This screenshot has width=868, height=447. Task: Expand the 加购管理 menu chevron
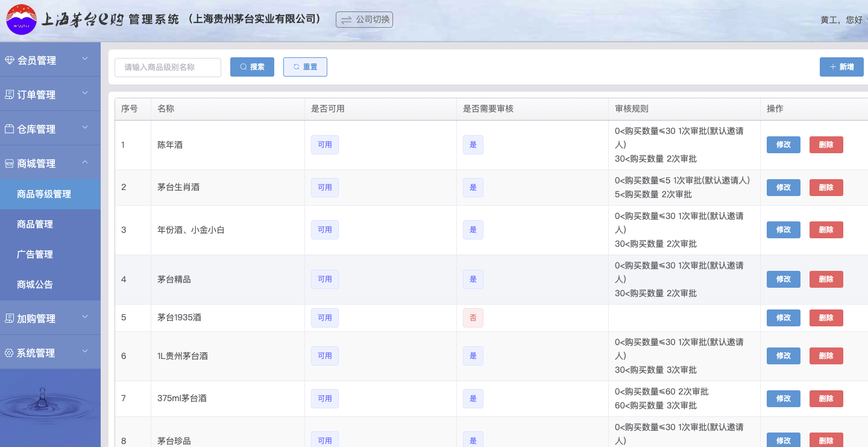coord(85,317)
